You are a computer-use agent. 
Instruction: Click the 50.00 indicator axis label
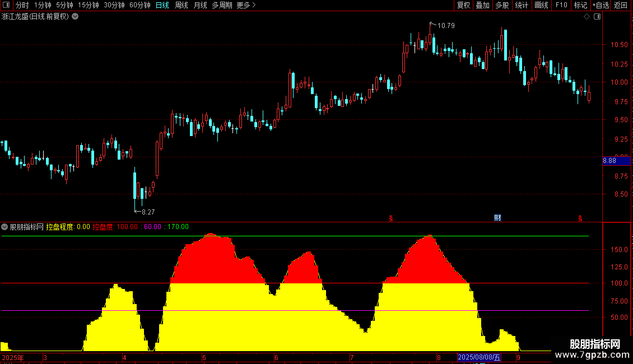pos(619,318)
